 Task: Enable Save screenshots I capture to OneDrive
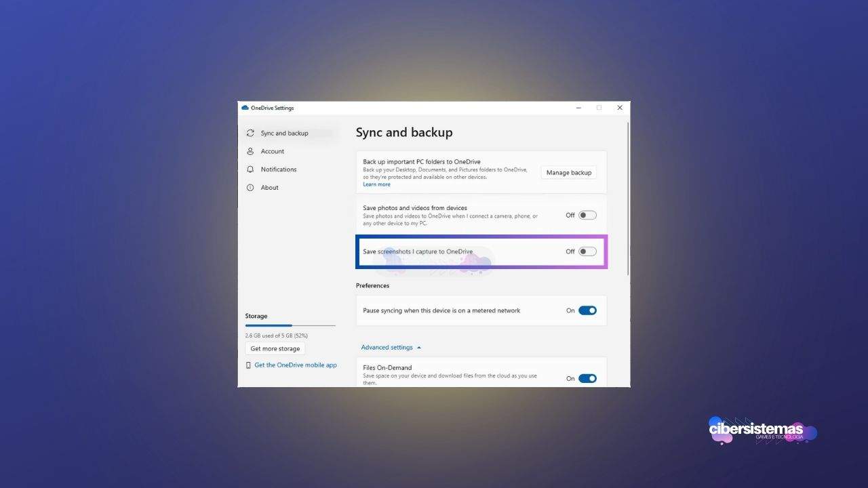click(587, 251)
